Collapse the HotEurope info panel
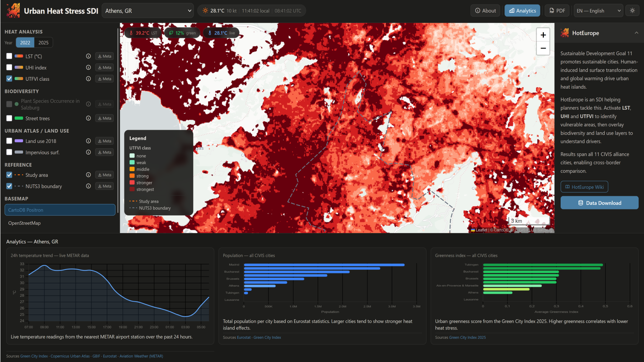644x362 pixels. [636, 33]
